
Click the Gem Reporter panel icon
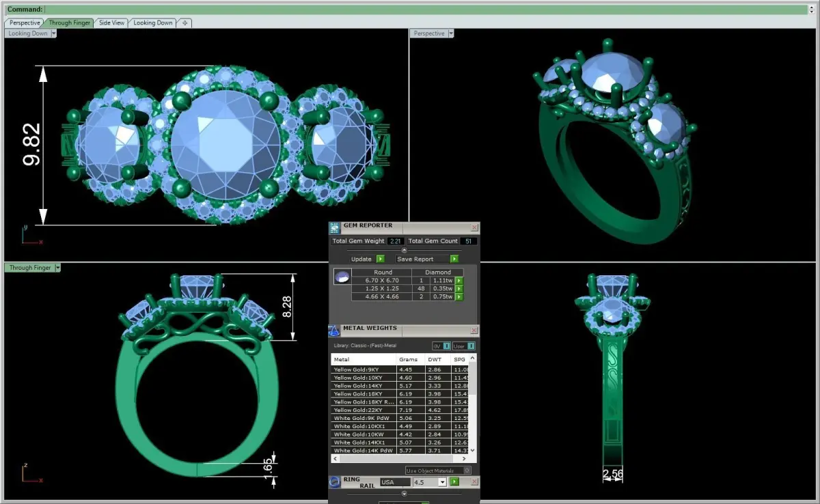tap(335, 228)
